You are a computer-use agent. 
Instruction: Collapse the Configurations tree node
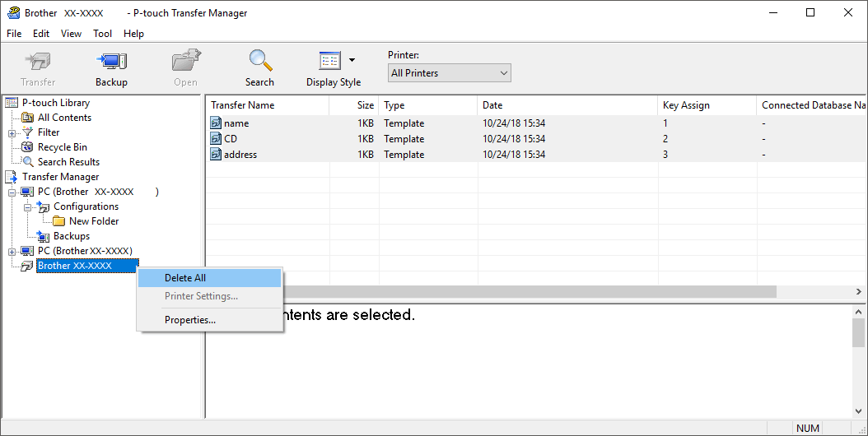pos(28,206)
